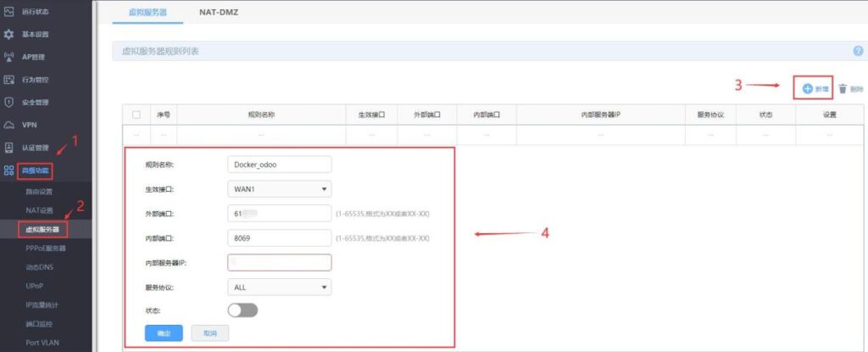Click the AP管理 menu label
868x352 pixels.
coord(33,57)
